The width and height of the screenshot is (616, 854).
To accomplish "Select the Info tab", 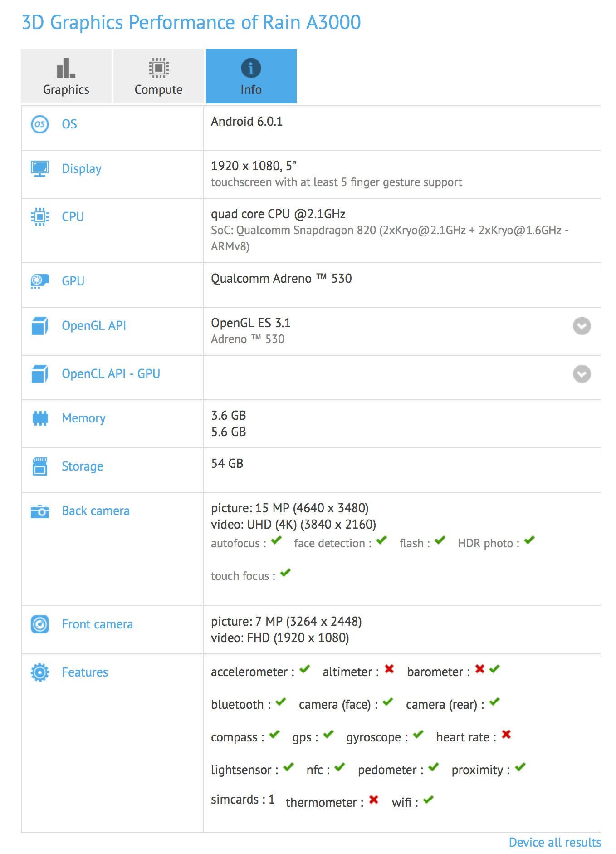I will coord(251,76).
